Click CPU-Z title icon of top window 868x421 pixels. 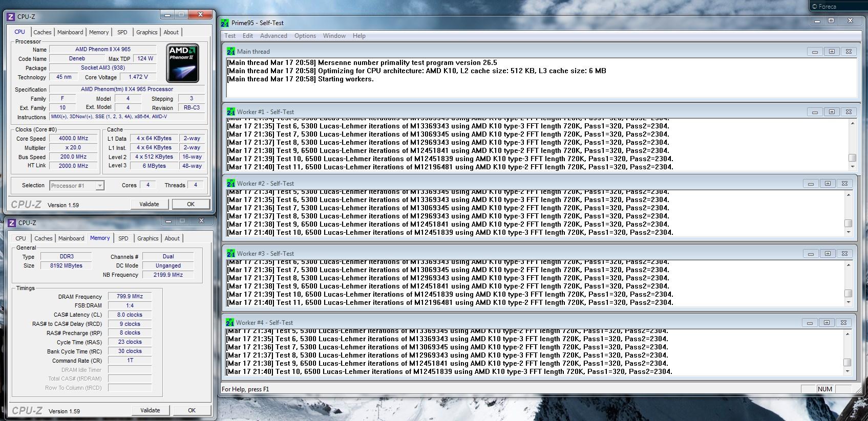tap(11, 16)
